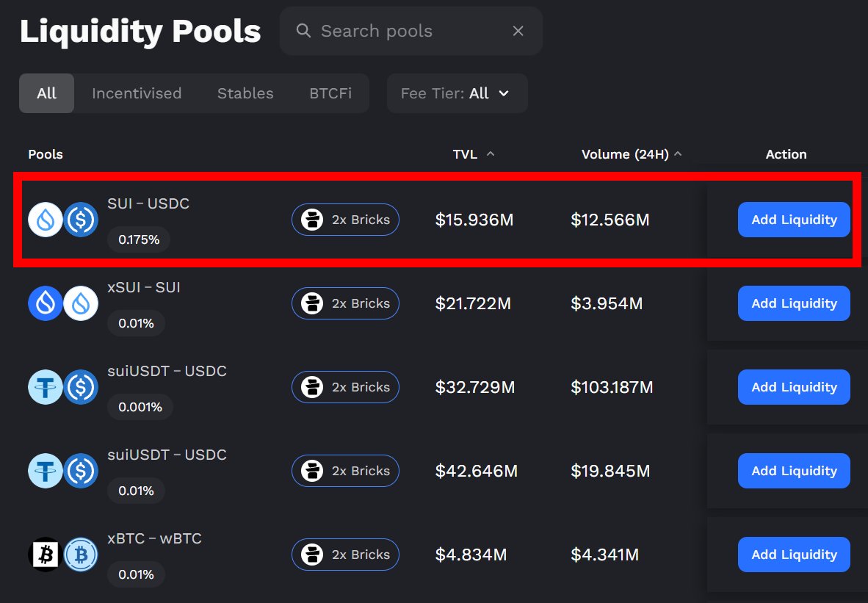This screenshot has height=603, width=868.
Task: Switch to the Incentivised tab
Action: (x=137, y=93)
